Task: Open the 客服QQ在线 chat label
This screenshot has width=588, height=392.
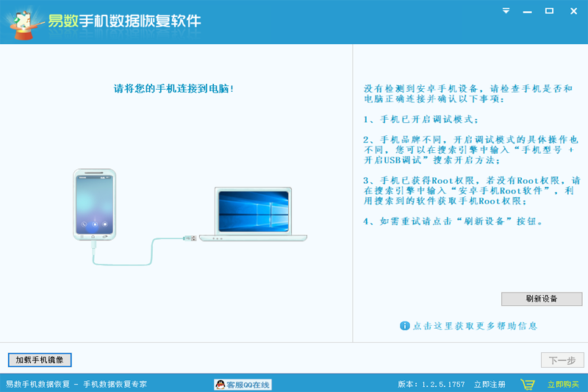Action: pos(248,384)
